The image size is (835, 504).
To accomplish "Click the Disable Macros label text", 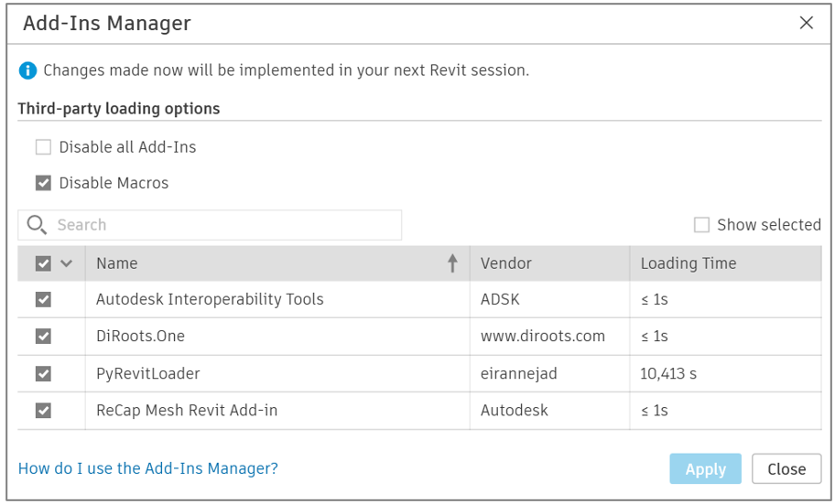I will click(114, 183).
